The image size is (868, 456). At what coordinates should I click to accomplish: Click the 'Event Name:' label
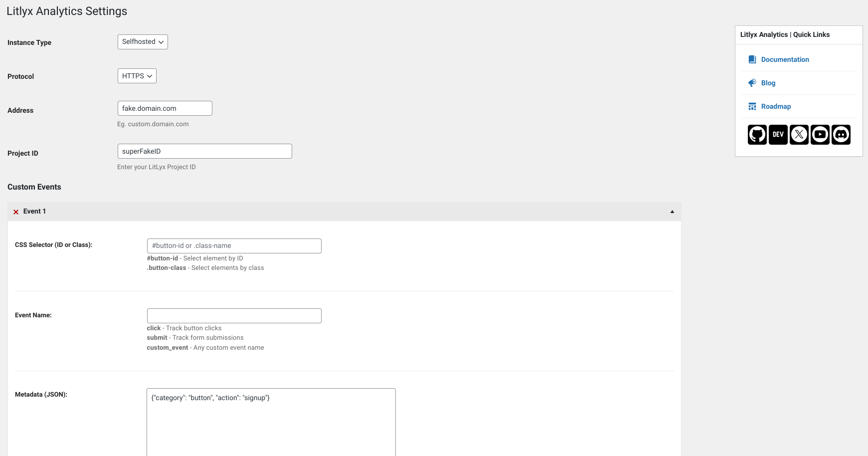tap(33, 315)
